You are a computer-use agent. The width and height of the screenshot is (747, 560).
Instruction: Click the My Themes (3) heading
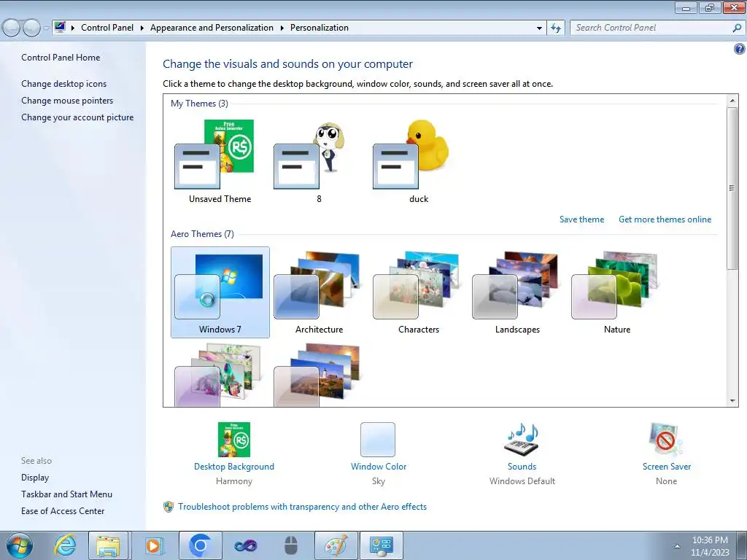tap(199, 104)
